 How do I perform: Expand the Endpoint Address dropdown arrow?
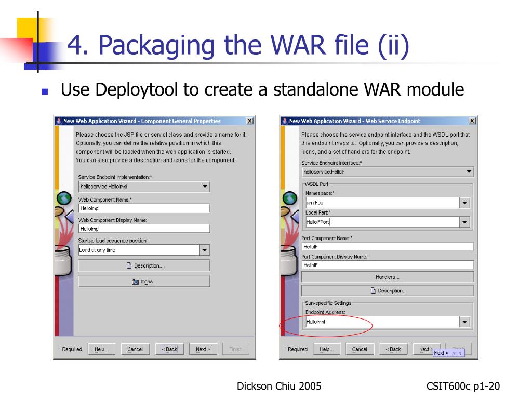(464, 322)
